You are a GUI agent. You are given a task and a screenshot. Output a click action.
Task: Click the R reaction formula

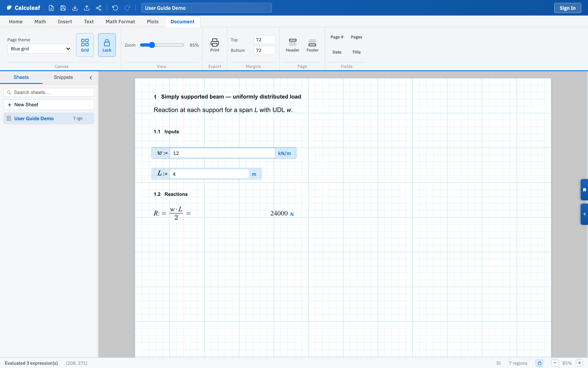click(x=172, y=213)
